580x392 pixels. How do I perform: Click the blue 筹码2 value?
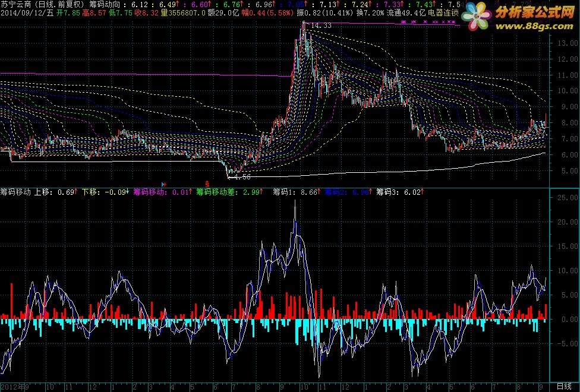point(347,192)
